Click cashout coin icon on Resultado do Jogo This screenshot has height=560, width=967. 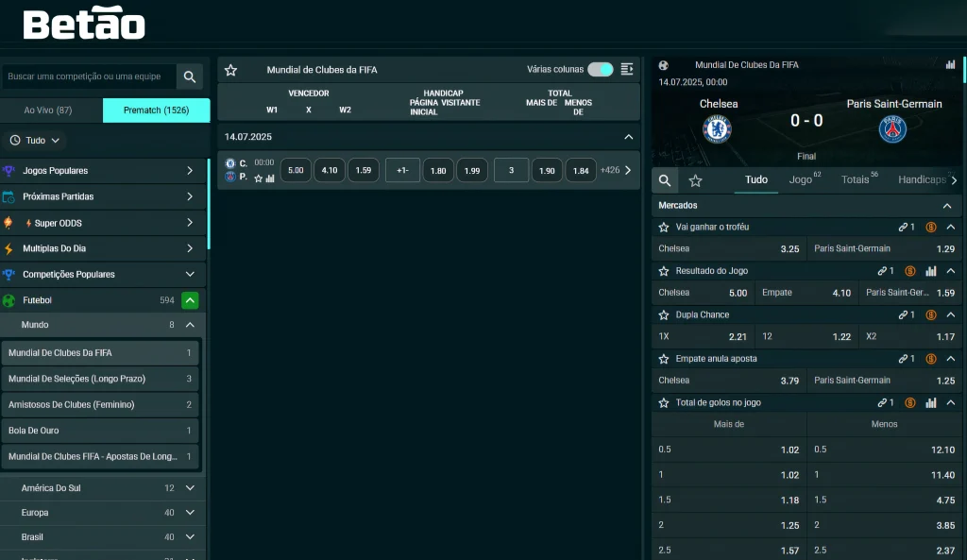(x=909, y=271)
